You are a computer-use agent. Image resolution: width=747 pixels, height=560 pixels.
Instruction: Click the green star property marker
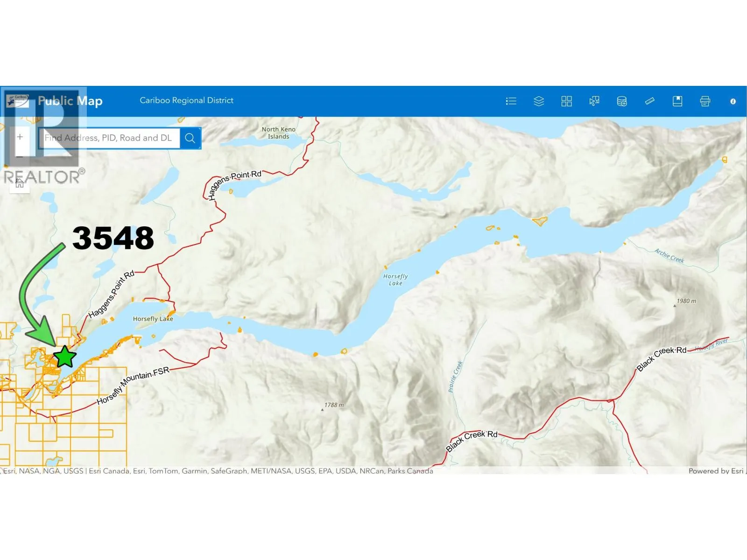click(x=64, y=357)
